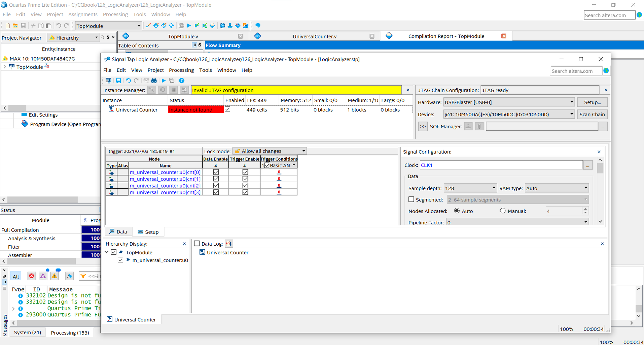Save the Signal Tap file with the floppy icon
Image resolution: width=644 pixels, height=345 pixels.
click(118, 81)
